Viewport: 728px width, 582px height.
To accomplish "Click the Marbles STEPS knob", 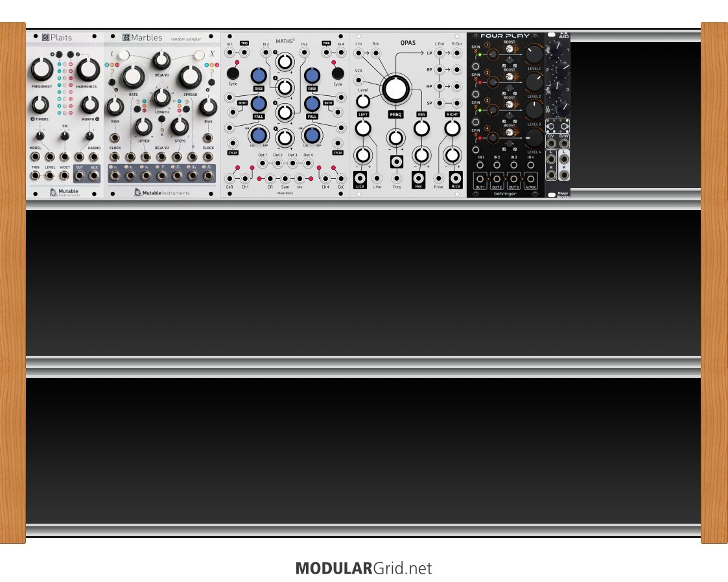I will tap(180, 126).
